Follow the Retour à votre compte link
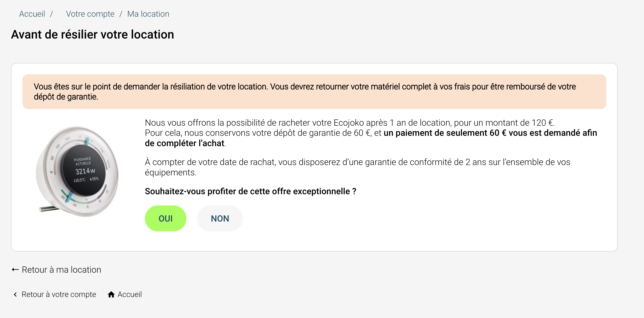Screen dimensions: 644x318 coord(59,295)
